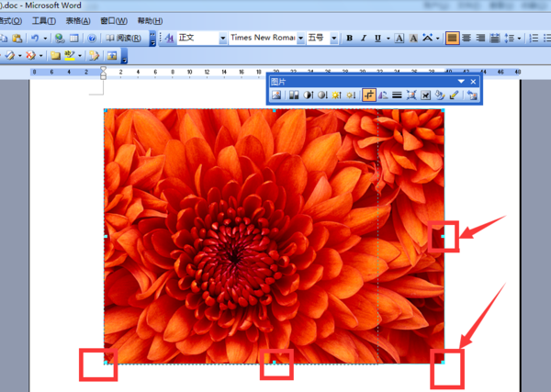The width and height of the screenshot is (551, 392).
Task: Toggle Underline formatting
Action: [x=377, y=38]
